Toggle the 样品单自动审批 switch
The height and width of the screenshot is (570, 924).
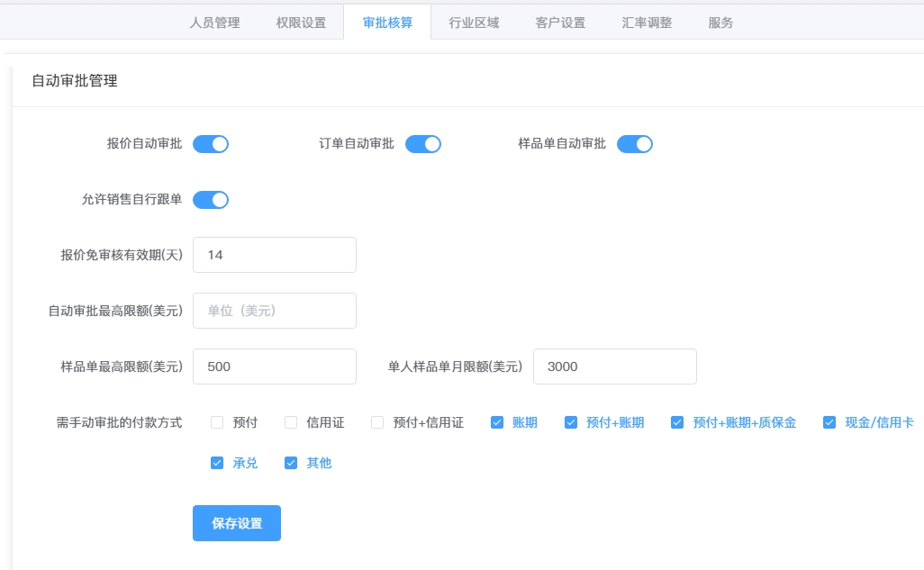635,144
